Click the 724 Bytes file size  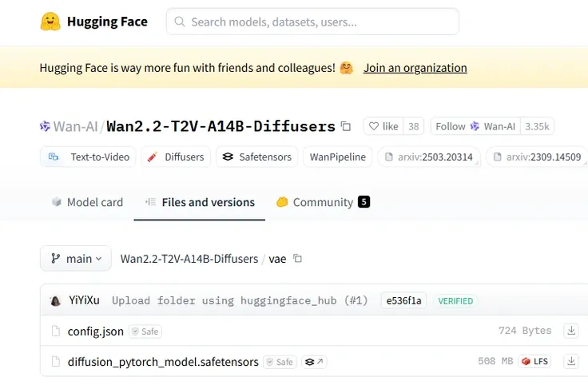tap(525, 331)
